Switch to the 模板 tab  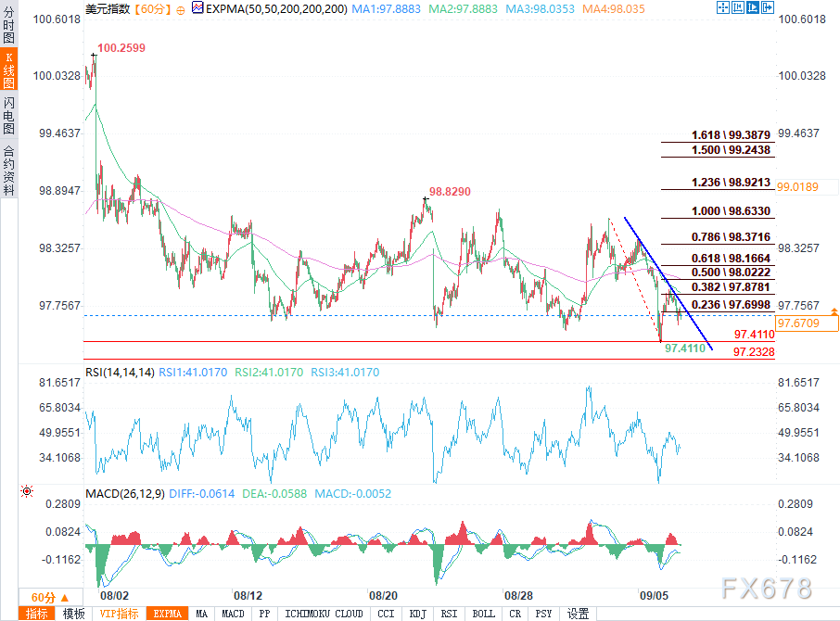pos(73,614)
